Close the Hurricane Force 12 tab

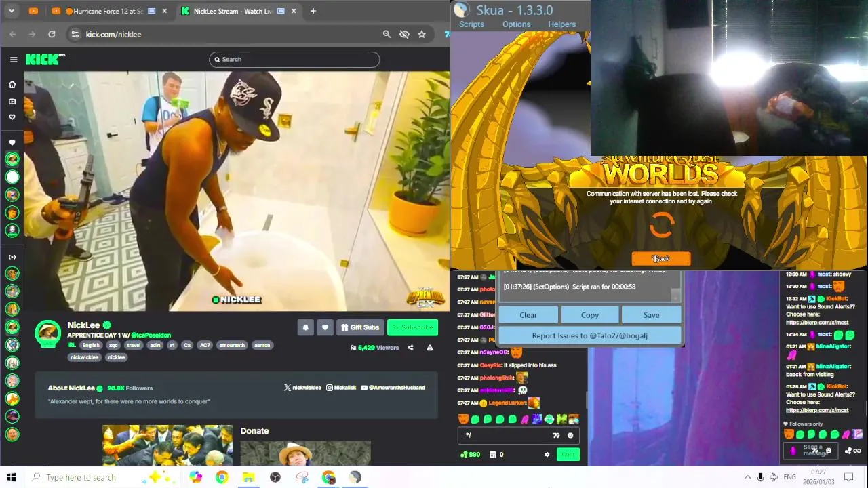[x=166, y=11]
